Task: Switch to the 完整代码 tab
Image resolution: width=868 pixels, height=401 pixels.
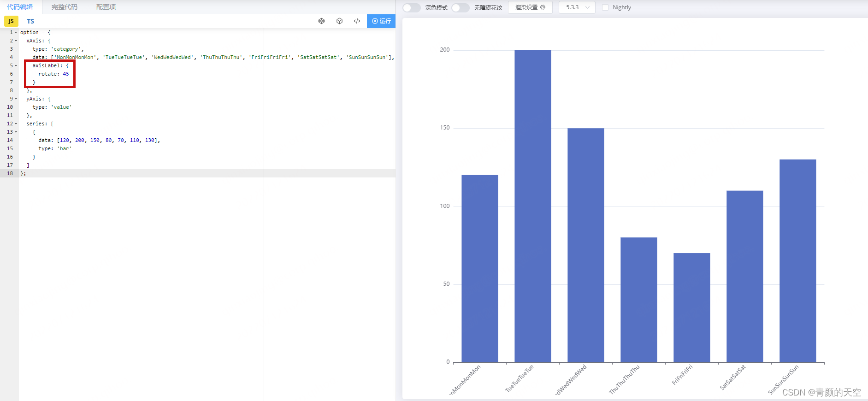Action: 65,7
